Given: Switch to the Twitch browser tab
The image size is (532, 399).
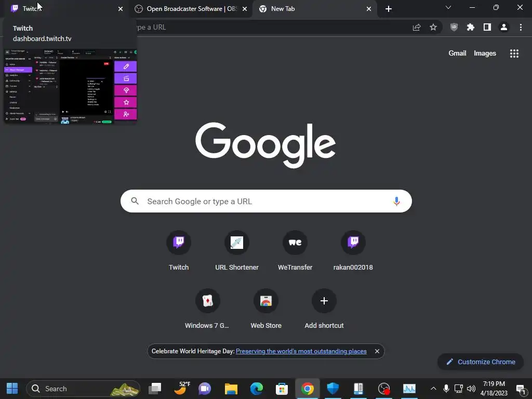Looking at the screenshot, I should (x=64, y=9).
